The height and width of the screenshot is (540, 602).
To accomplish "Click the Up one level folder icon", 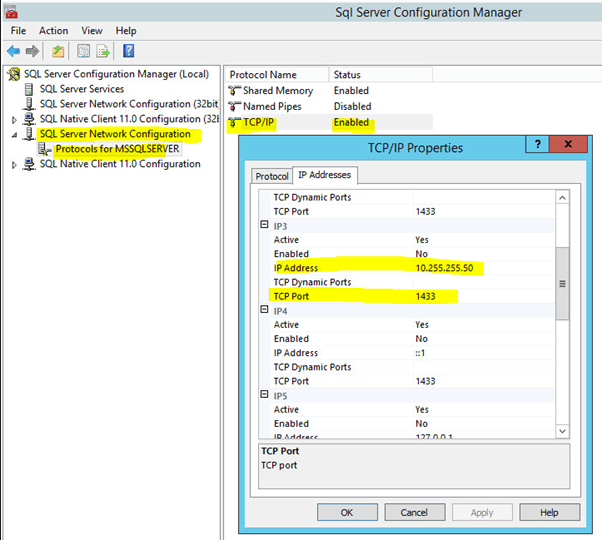I will tap(59, 51).
